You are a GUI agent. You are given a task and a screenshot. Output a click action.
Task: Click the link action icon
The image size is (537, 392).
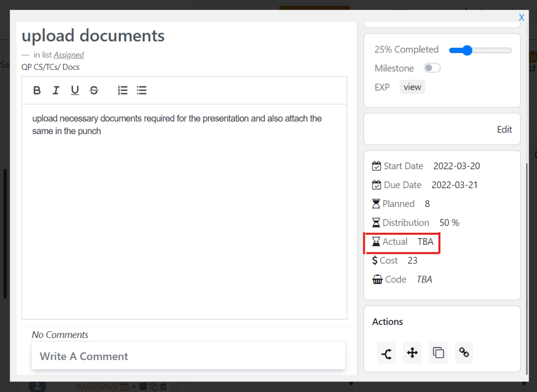pyautogui.click(x=464, y=352)
